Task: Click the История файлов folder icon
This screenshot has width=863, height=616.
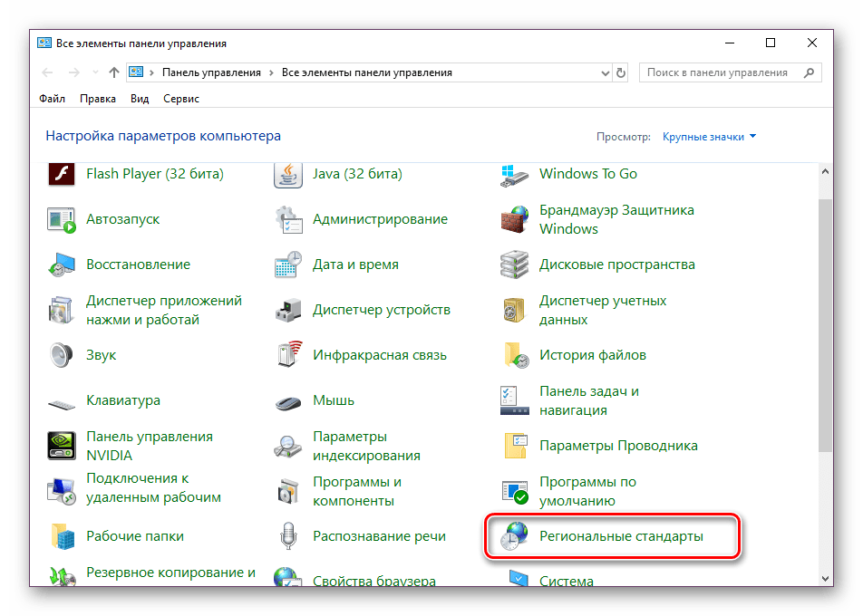Action: (x=517, y=355)
